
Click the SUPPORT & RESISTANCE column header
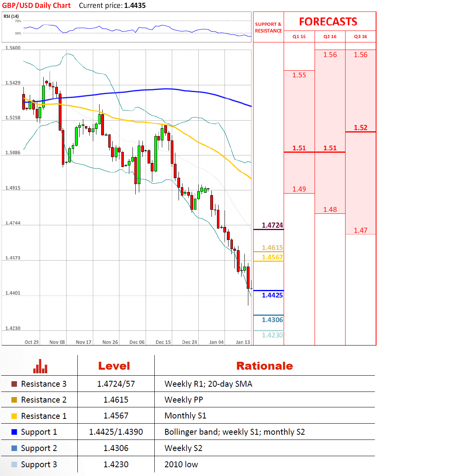click(x=269, y=27)
